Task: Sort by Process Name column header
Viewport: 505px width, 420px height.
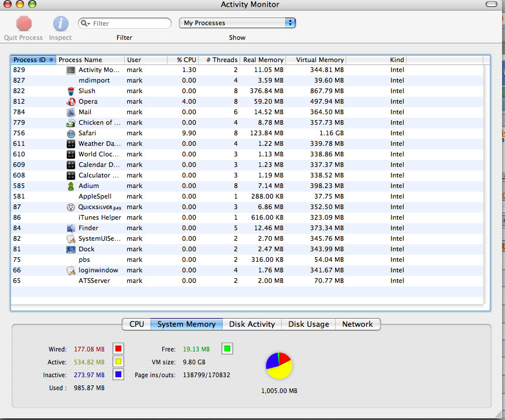Action: tap(90, 60)
